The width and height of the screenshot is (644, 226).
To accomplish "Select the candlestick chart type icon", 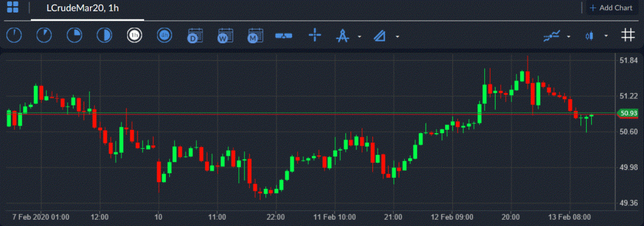I will 589,36.
